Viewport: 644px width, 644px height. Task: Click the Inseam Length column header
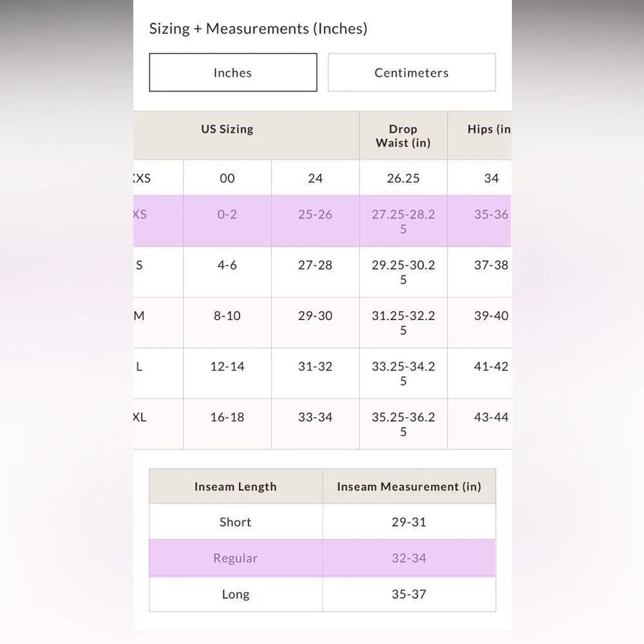(235, 487)
